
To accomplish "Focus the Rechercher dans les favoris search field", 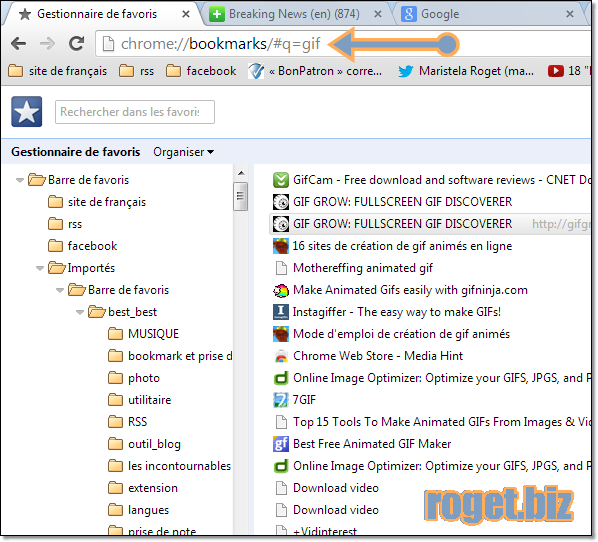I will tap(135, 112).
